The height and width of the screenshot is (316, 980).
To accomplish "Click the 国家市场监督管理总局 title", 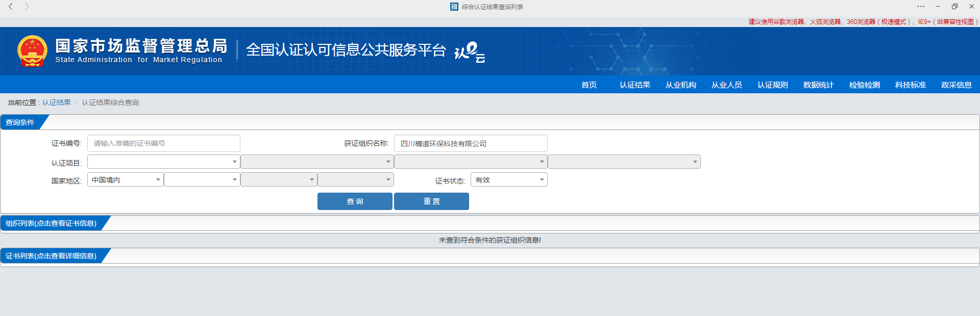I will tap(141, 46).
